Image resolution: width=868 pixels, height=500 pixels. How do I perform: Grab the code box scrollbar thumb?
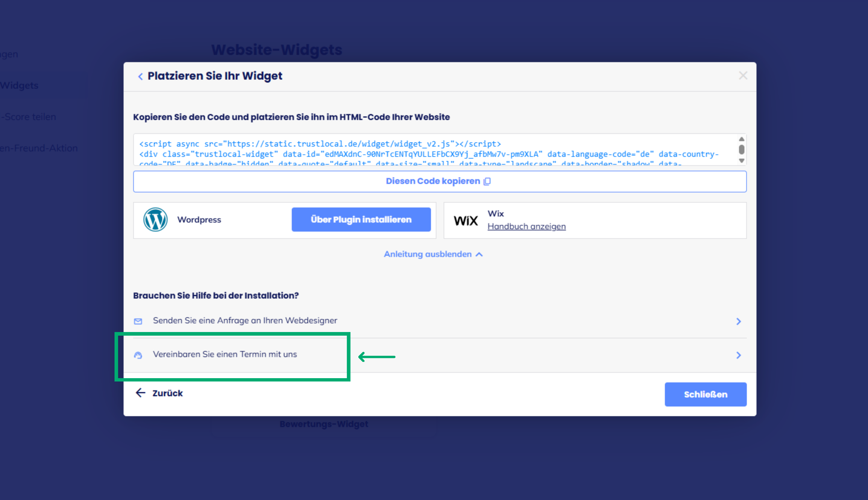pos(741,149)
